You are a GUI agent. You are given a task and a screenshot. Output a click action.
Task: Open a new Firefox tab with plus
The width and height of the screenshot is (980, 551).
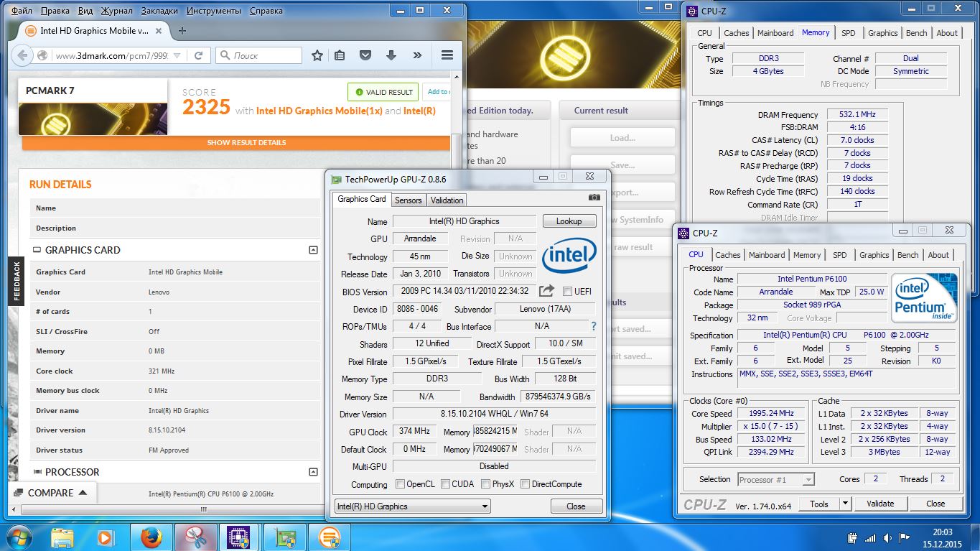coord(182,31)
